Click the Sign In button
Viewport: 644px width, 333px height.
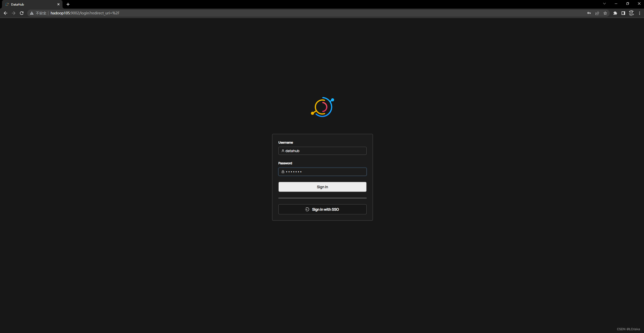[x=322, y=187]
